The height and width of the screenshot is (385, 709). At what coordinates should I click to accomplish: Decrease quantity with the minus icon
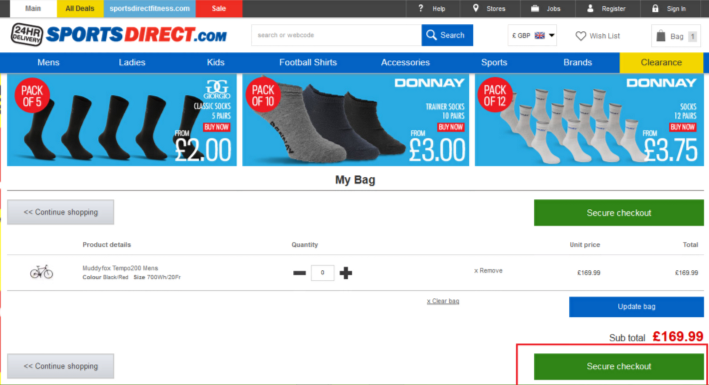tap(299, 273)
